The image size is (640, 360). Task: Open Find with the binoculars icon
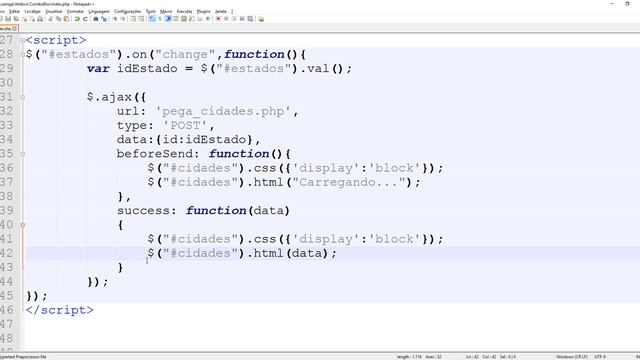(x=96, y=19)
